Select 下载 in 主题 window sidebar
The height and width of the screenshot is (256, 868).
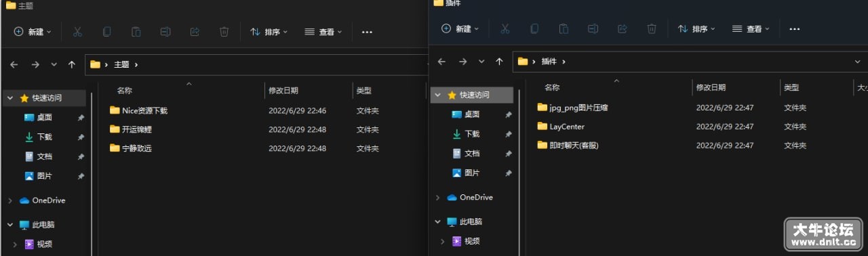coord(45,137)
